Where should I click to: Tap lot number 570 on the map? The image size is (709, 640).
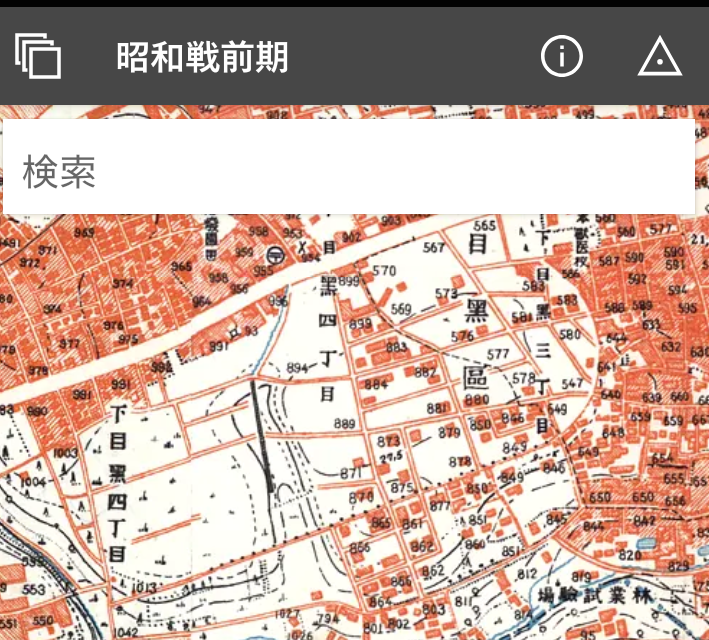(384, 270)
